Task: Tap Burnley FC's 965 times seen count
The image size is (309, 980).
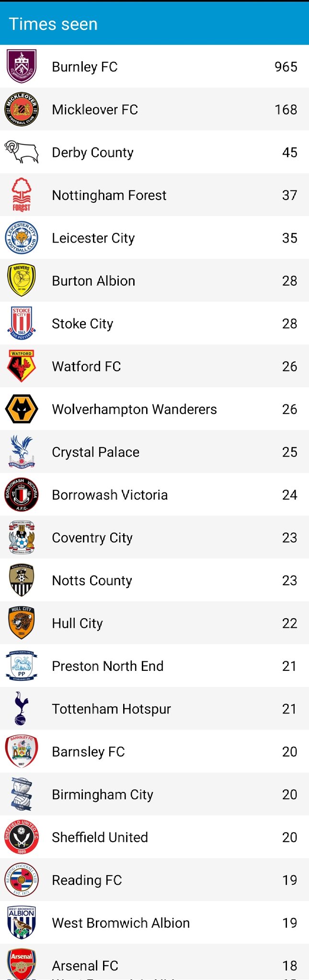Action: pyautogui.click(x=286, y=67)
